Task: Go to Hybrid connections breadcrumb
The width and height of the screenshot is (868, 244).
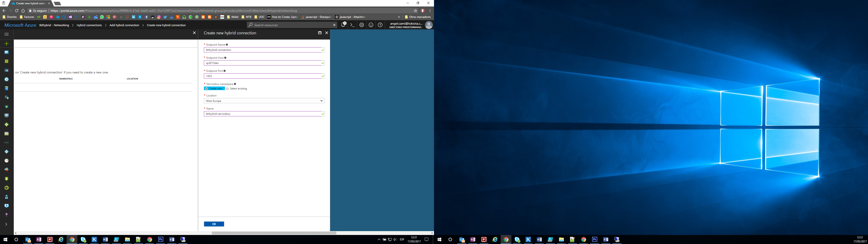Action: [89, 25]
